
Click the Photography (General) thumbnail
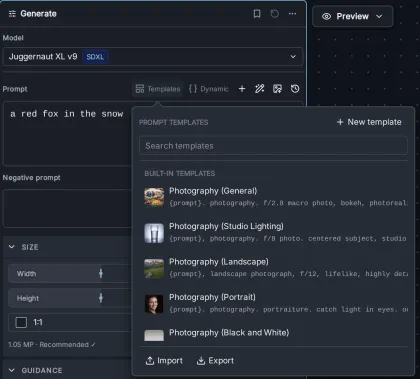(154, 197)
